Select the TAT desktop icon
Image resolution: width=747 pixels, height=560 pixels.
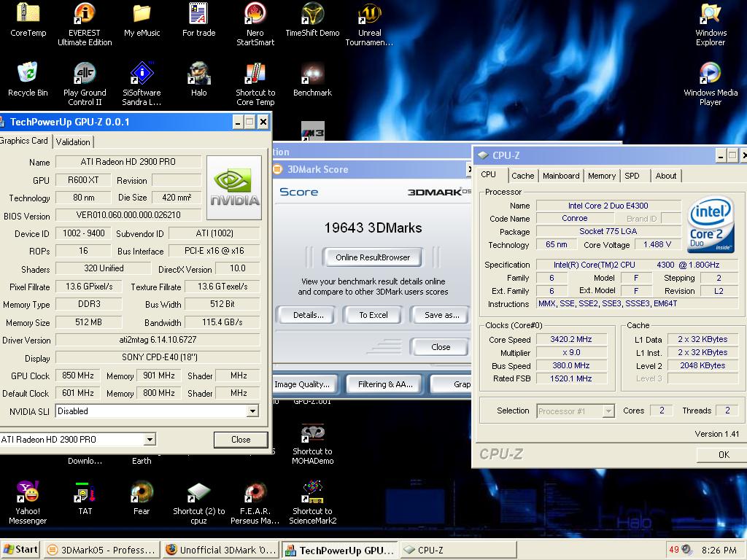tap(85, 498)
